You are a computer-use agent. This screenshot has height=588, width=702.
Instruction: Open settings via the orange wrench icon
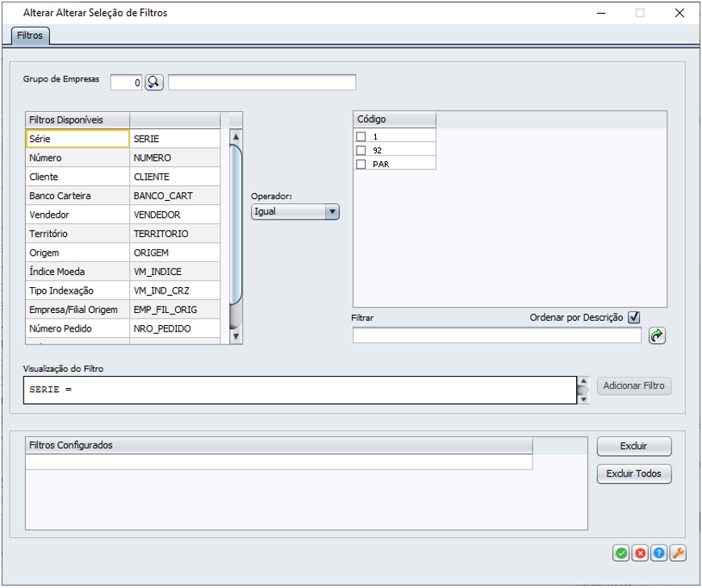coord(678,553)
